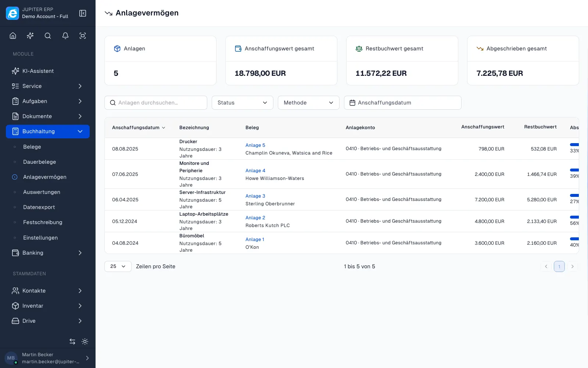Toggle light theme sun icon
Viewport: 588px width, 368px height.
[85, 342]
